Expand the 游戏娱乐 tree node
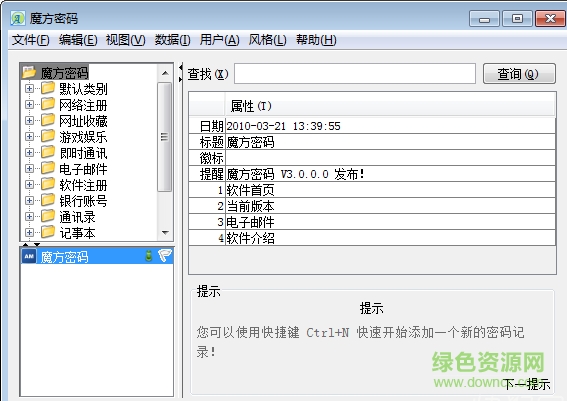The width and height of the screenshot is (567, 401). pos(29,136)
